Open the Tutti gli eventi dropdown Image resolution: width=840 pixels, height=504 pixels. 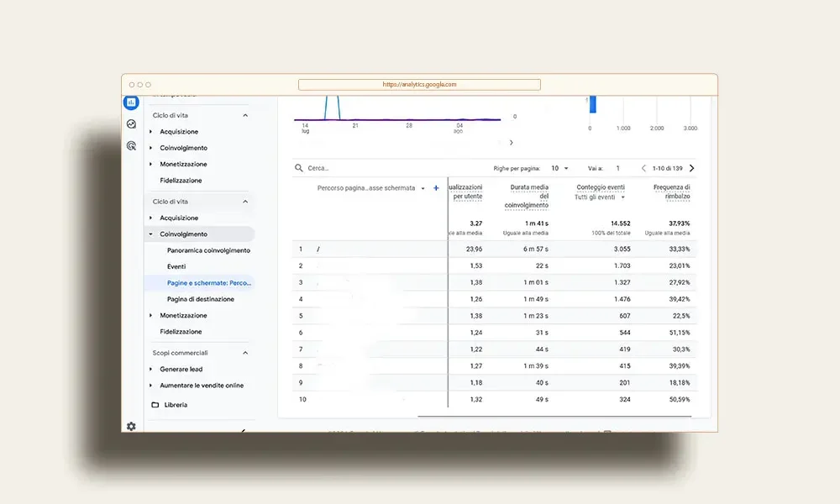click(600, 197)
